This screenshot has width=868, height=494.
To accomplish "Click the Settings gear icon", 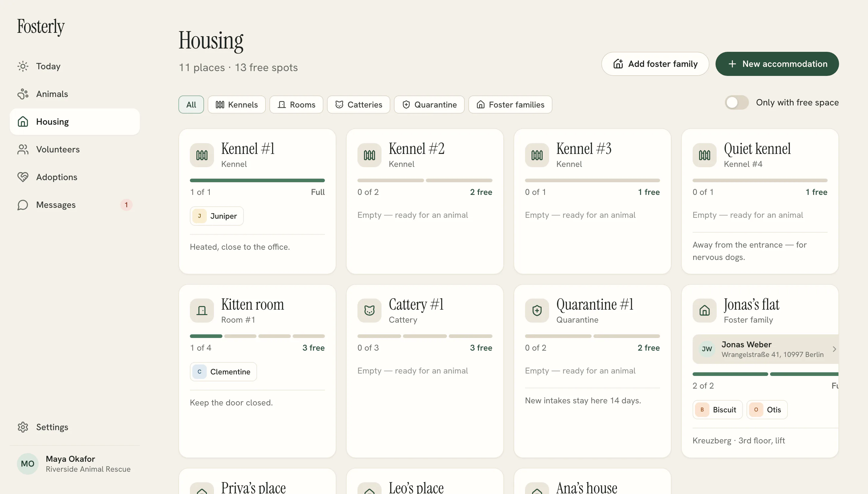I will (23, 427).
